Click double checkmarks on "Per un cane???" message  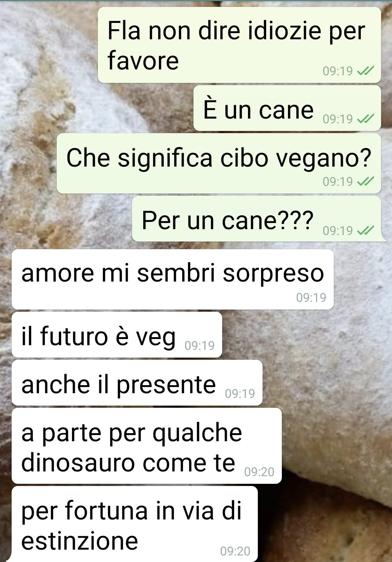[365, 231]
